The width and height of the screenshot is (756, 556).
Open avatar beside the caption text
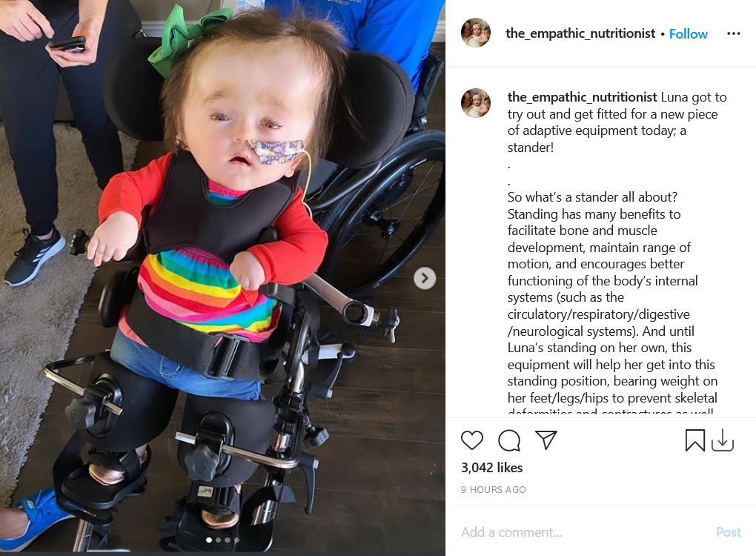[476, 103]
